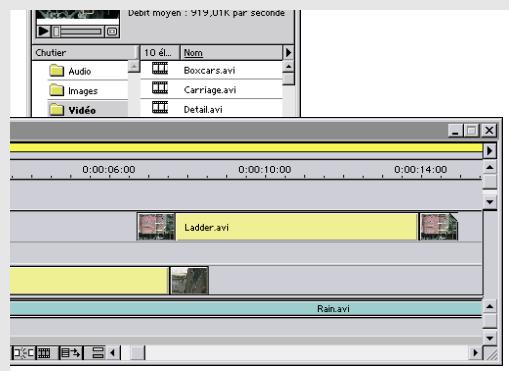
Task: Select Carriage.avi in the file list
Action: pyautogui.click(x=211, y=89)
